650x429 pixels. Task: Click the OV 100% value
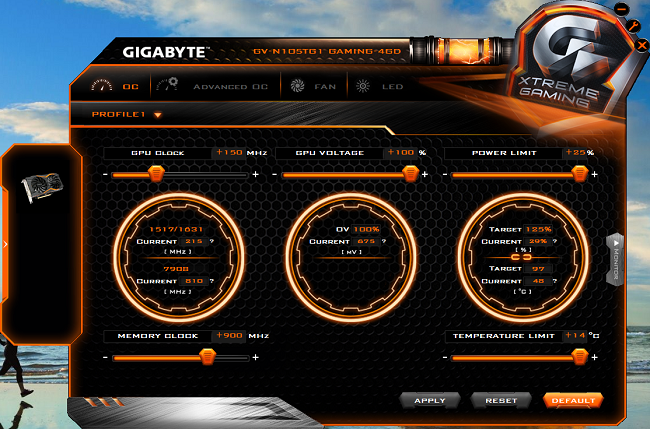tap(366, 229)
